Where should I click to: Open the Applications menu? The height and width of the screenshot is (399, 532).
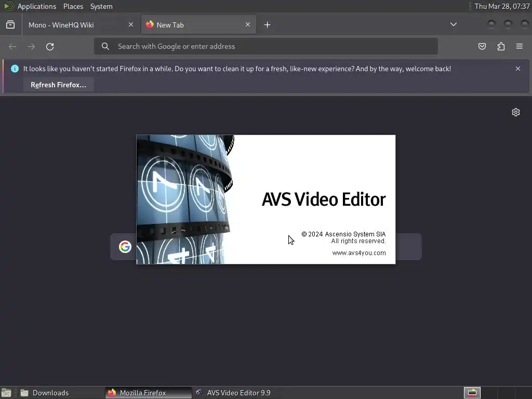click(x=37, y=6)
